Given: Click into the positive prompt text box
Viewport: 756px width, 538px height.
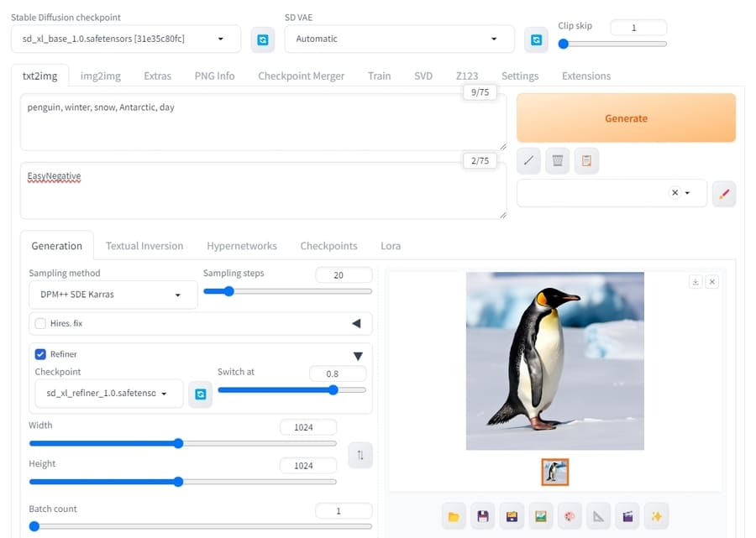Looking at the screenshot, I should pyautogui.click(x=263, y=123).
